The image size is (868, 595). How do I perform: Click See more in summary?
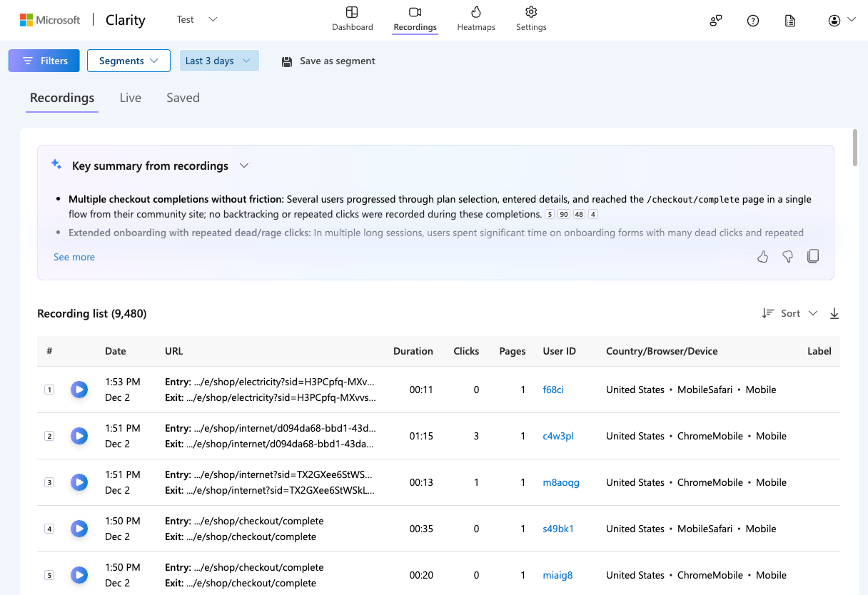click(x=74, y=257)
